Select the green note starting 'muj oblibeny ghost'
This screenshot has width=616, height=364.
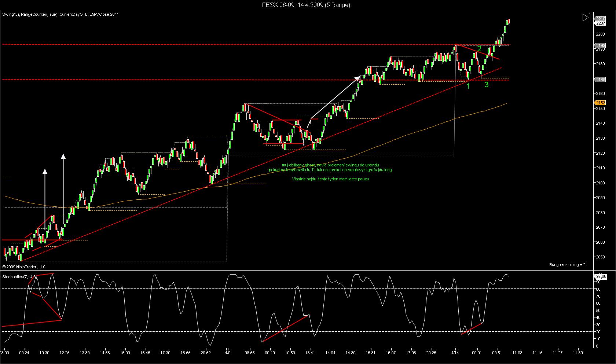330,165
